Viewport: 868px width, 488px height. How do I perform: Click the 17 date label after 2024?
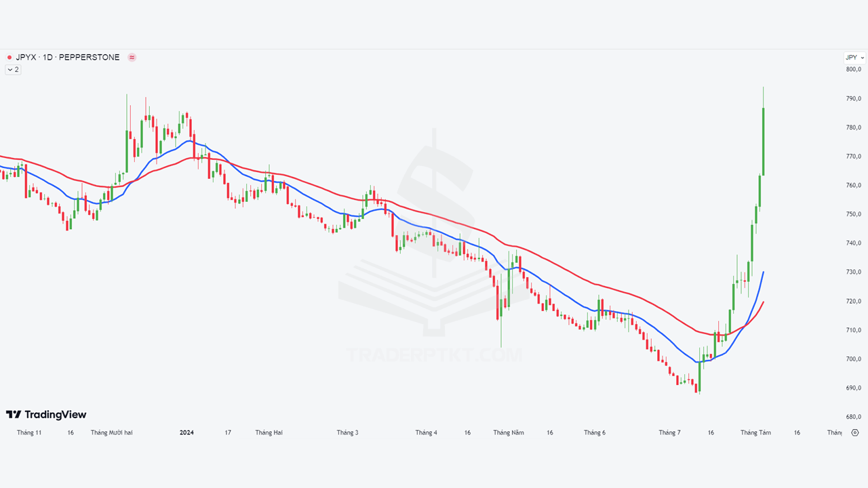[229, 432]
